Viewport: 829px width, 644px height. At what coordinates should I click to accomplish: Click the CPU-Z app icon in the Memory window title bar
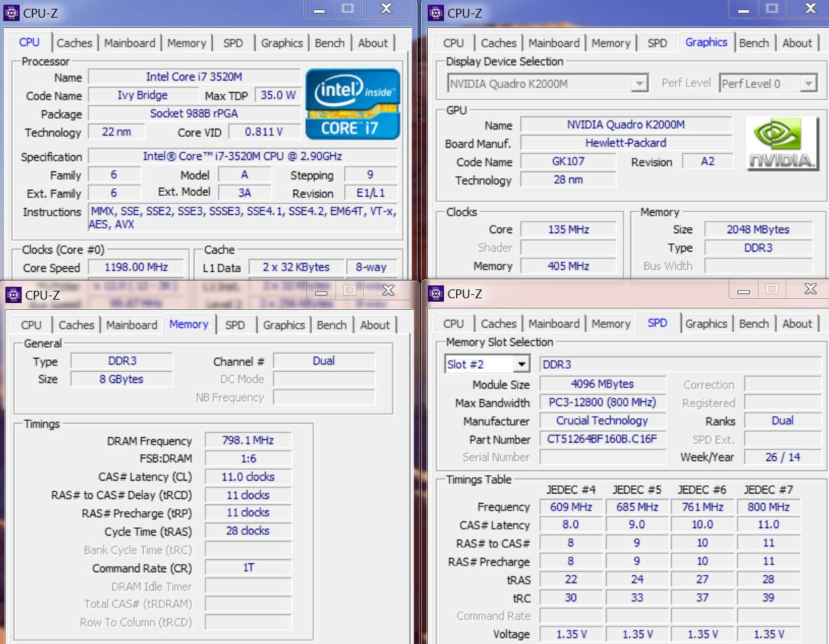13,295
